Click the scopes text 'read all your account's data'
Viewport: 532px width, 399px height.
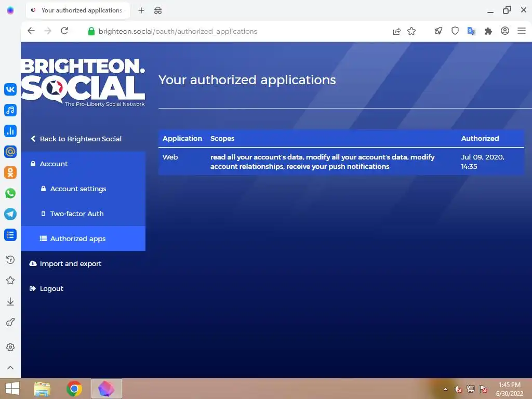[257, 157]
